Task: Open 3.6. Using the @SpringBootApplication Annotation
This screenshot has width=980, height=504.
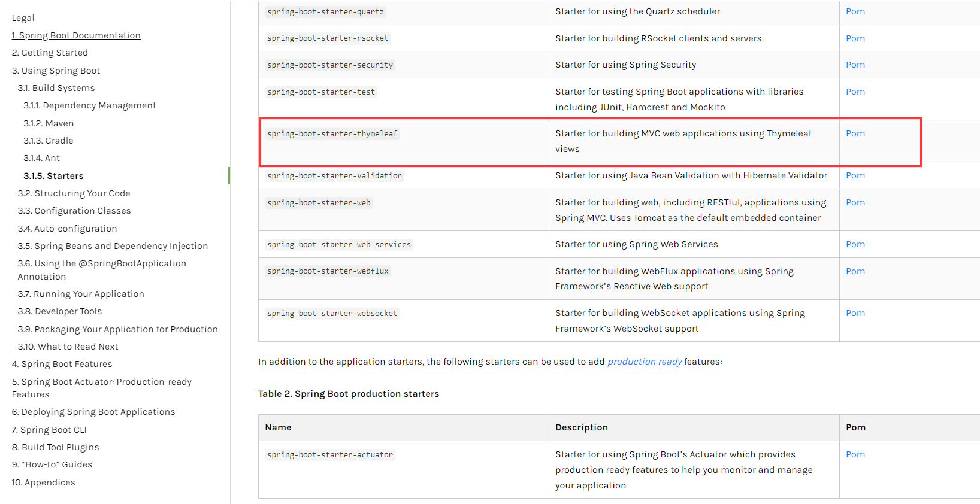Action: coord(102,270)
